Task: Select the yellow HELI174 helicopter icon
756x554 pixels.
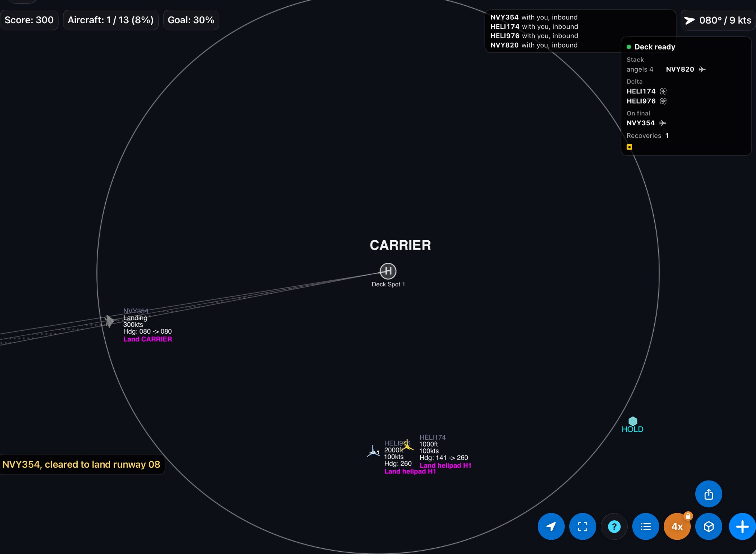Action: click(x=408, y=446)
